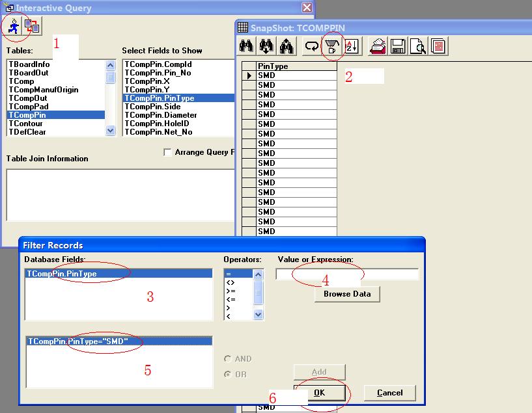Click the Operators list scrollbar thumb
532x413 pixels.
(259, 292)
